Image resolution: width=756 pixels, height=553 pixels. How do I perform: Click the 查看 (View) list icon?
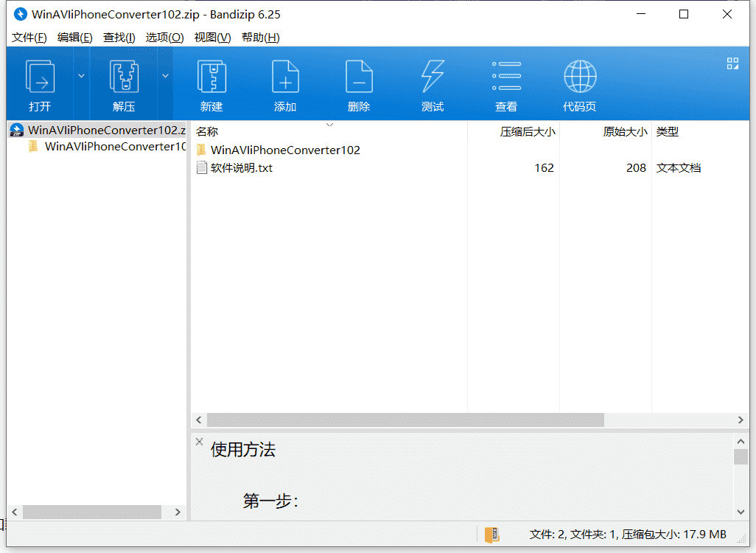[x=506, y=76]
